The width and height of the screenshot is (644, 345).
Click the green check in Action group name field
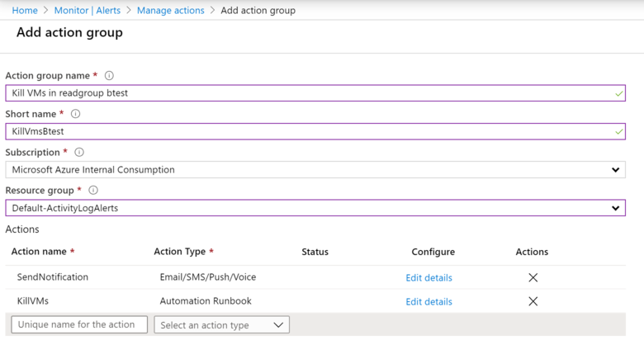pos(619,94)
